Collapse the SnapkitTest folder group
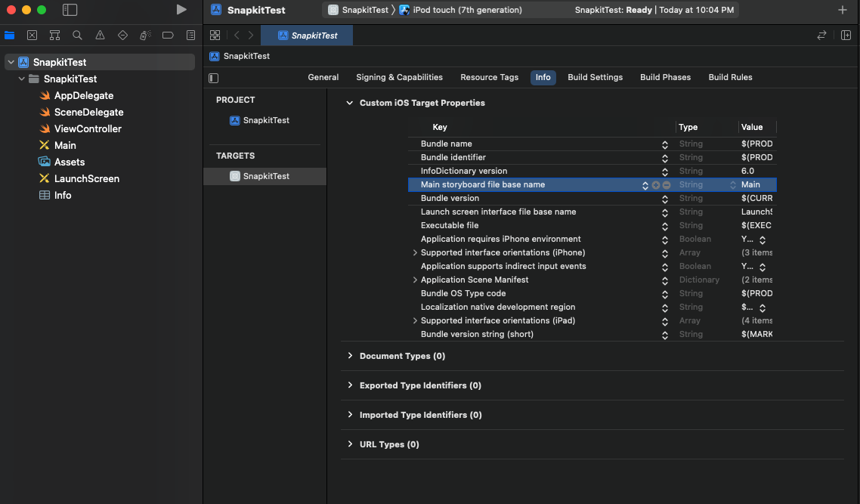 21,79
